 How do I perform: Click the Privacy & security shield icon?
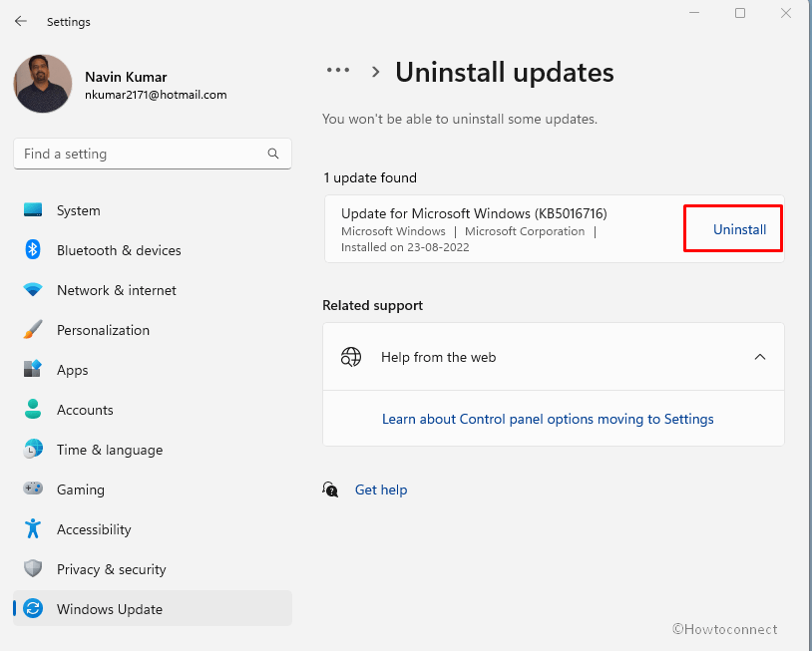(x=33, y=568)
